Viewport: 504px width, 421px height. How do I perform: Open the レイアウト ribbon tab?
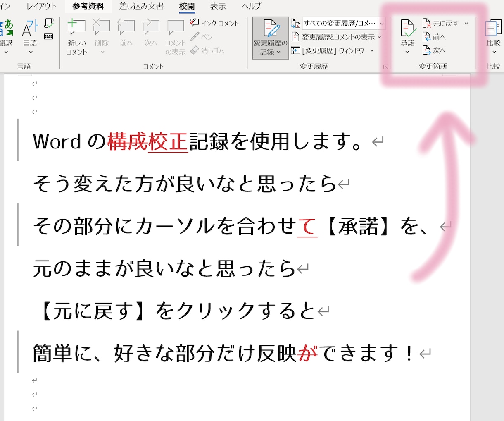(x=41, y=6)
